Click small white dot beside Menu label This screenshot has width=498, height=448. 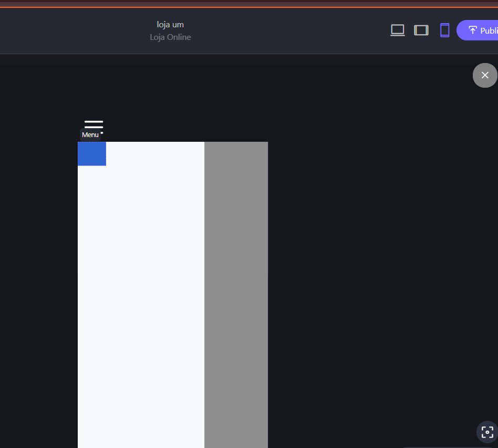102,133
